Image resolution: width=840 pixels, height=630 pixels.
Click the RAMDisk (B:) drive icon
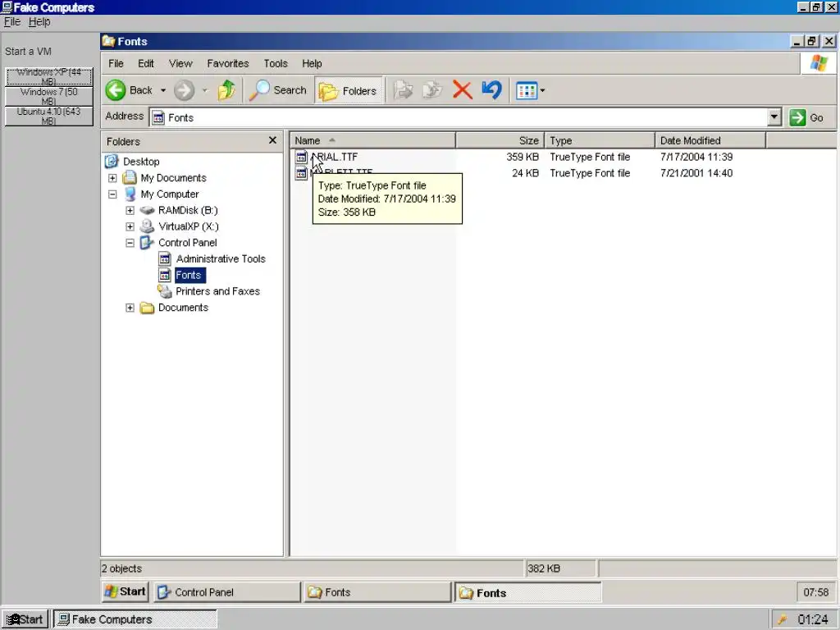(147, 211)
